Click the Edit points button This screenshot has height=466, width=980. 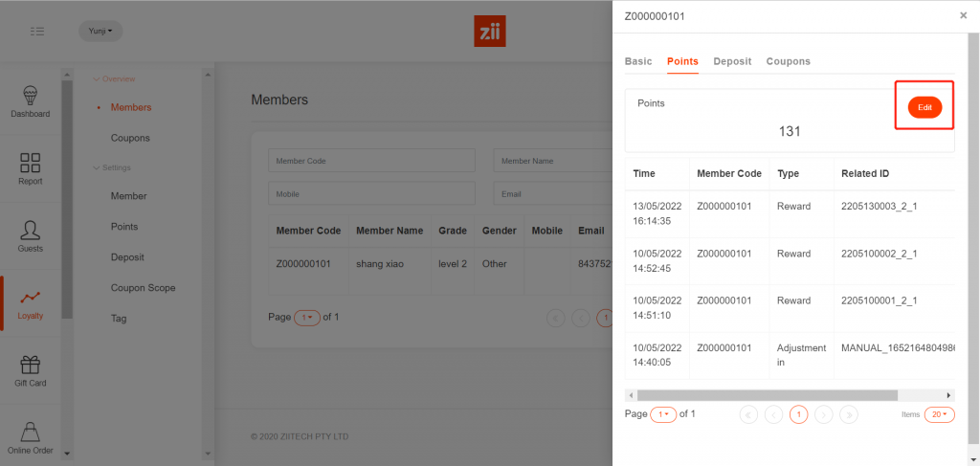pos(924,107)
